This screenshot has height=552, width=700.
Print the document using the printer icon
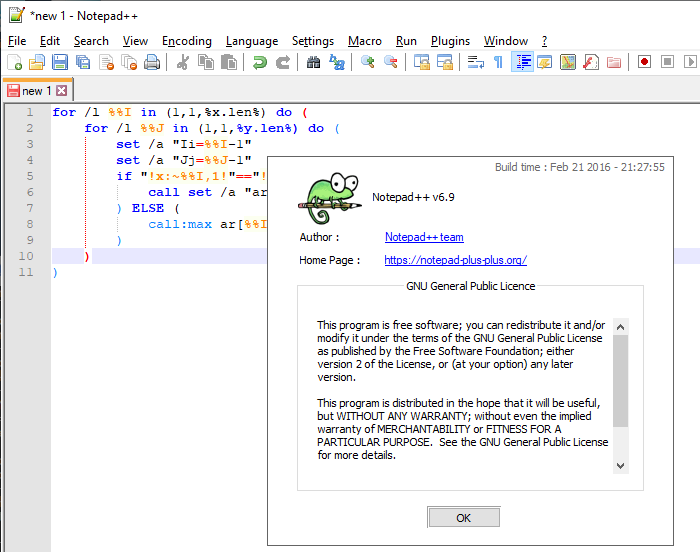[152, 62]
